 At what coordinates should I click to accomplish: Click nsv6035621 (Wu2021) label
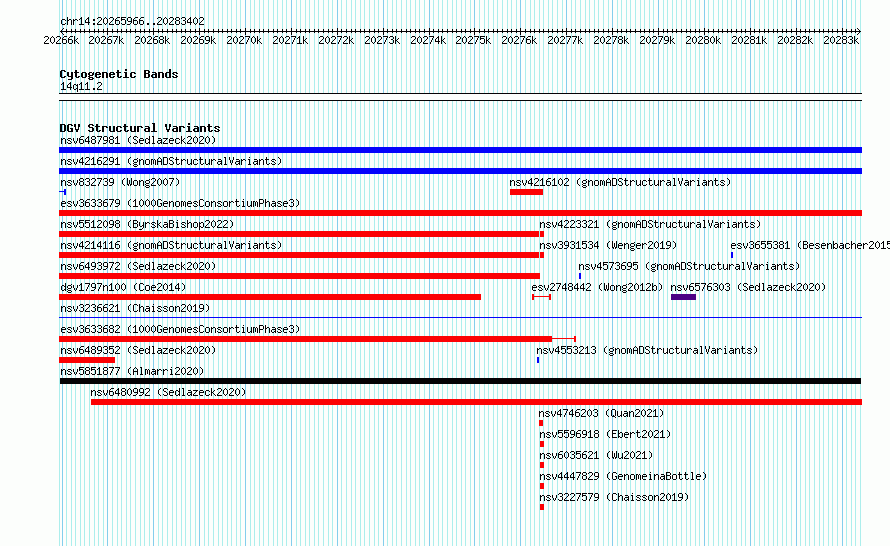596,455
